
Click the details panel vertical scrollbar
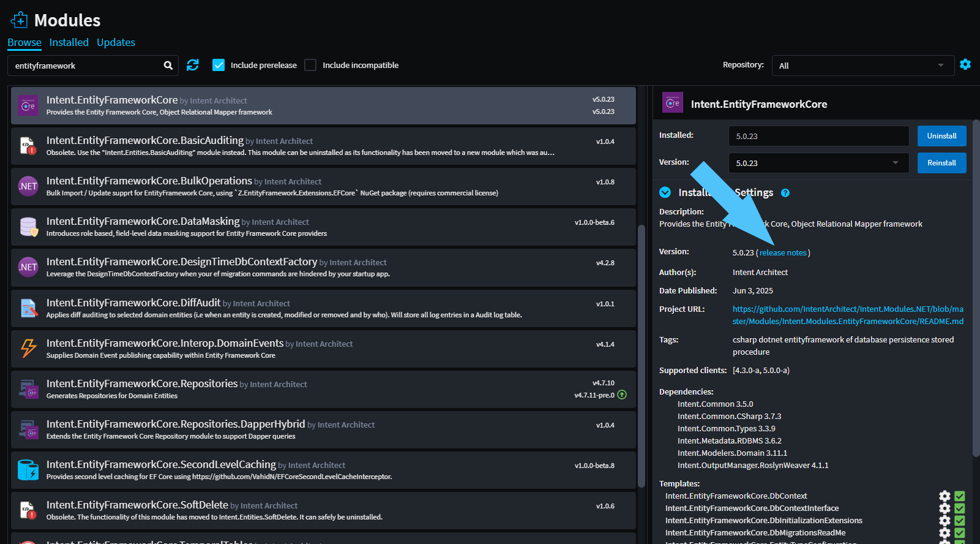point(976,288)
